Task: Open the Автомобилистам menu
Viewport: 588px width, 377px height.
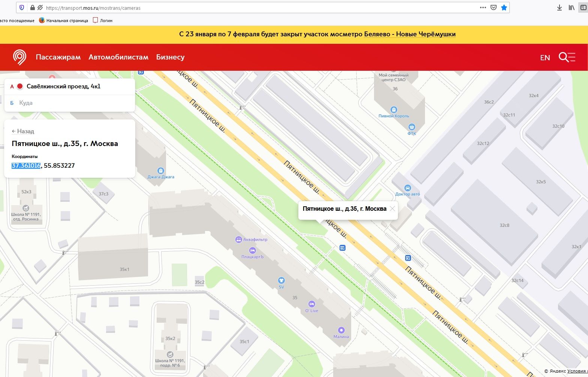Action: point(118,57)
